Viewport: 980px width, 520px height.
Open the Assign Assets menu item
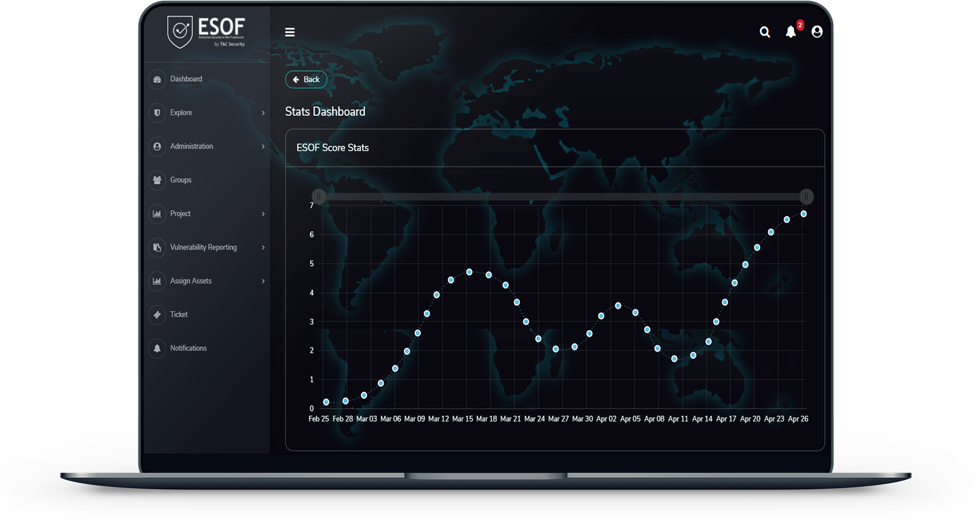(x=191, y=281)
